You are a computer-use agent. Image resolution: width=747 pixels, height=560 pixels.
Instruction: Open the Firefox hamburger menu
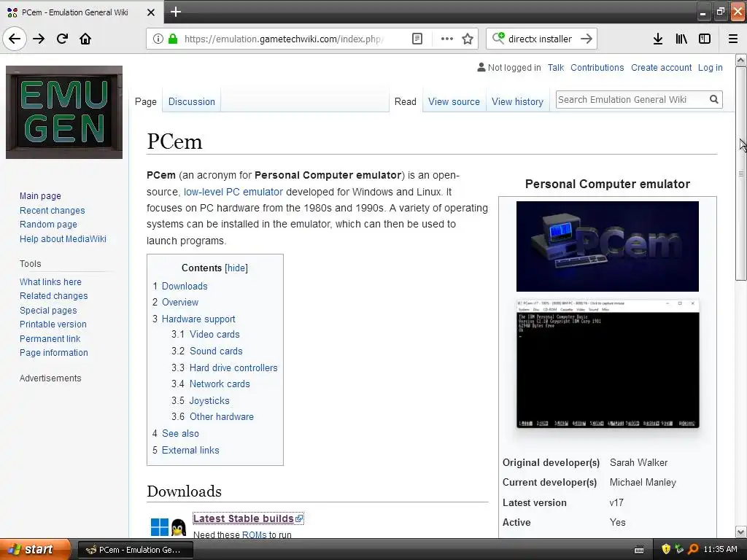pyautogui.click(x=733, y=39)
